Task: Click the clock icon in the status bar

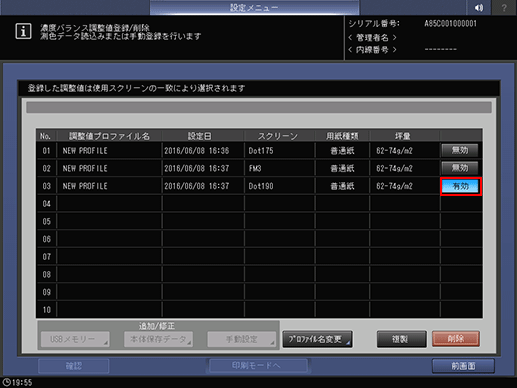Action: click(x=7, y=382)
